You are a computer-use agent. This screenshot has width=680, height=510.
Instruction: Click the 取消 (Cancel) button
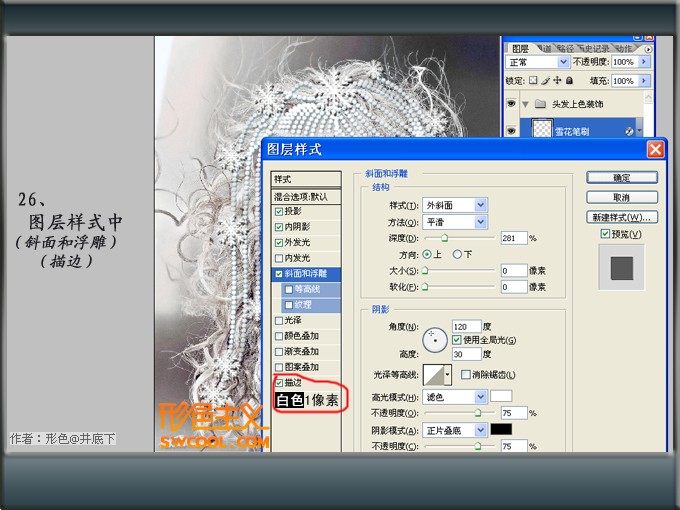pos(622,197)
